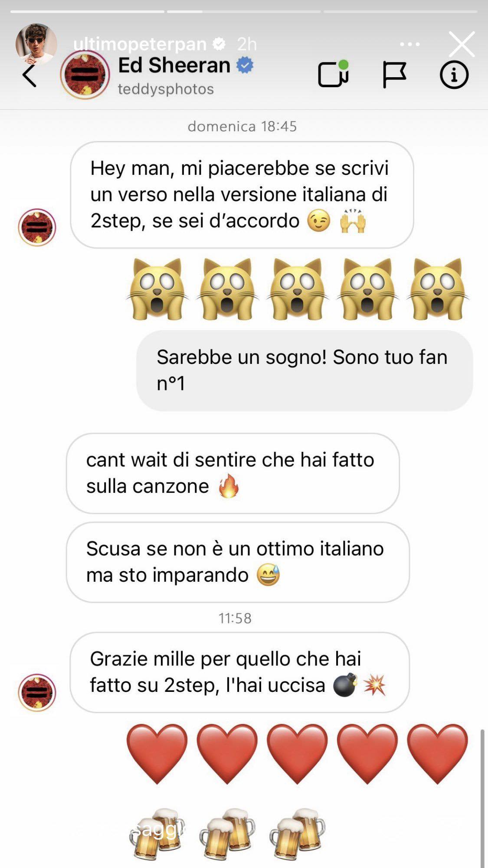The width and height of the screenshot is (488, 868).
Task: Select the 'Sarebbe un sogno' reply bubble
Action: 305,370
